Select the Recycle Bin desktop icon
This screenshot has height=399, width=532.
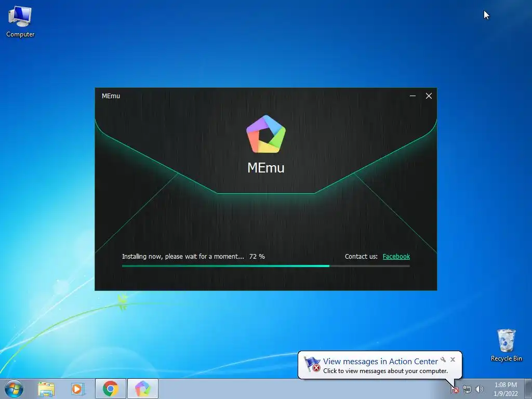pos(506,345)
